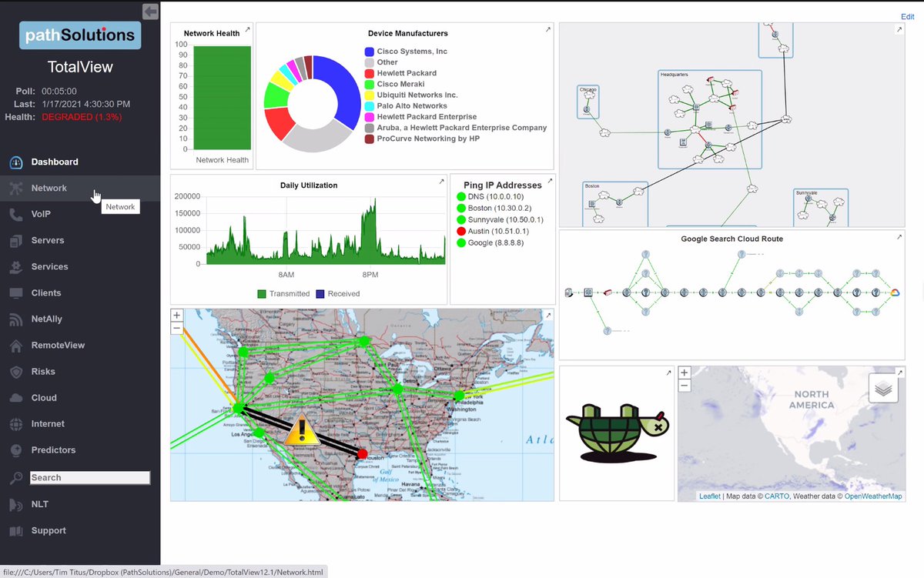The image size is (924, 578).
Task: Open the Dashboard menu item
Action: [54, 162]
